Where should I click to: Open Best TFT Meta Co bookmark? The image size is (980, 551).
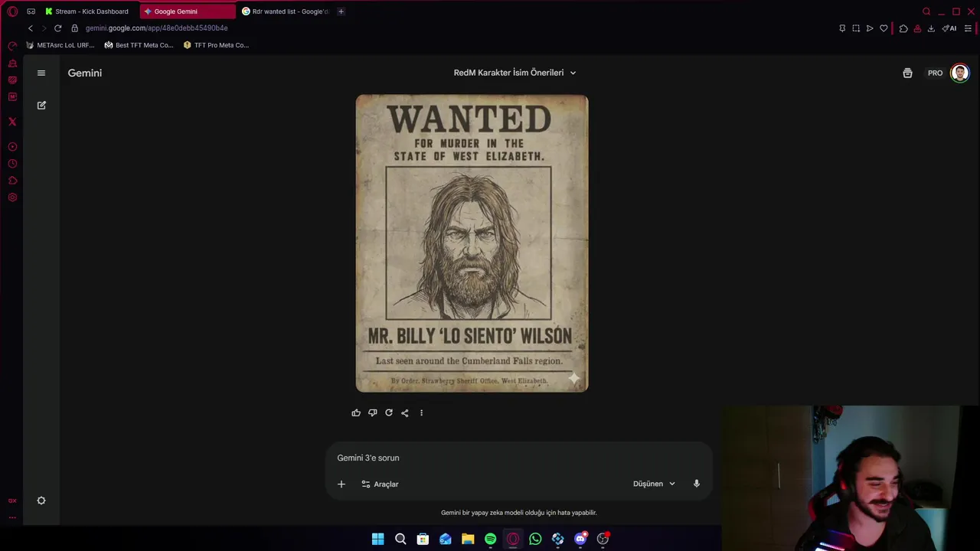tap(139, 45)
